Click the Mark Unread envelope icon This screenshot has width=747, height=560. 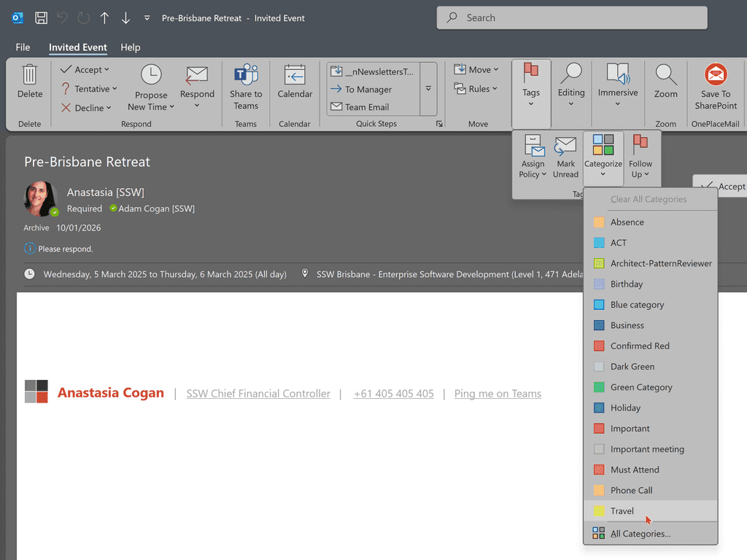tap(565, 147)
